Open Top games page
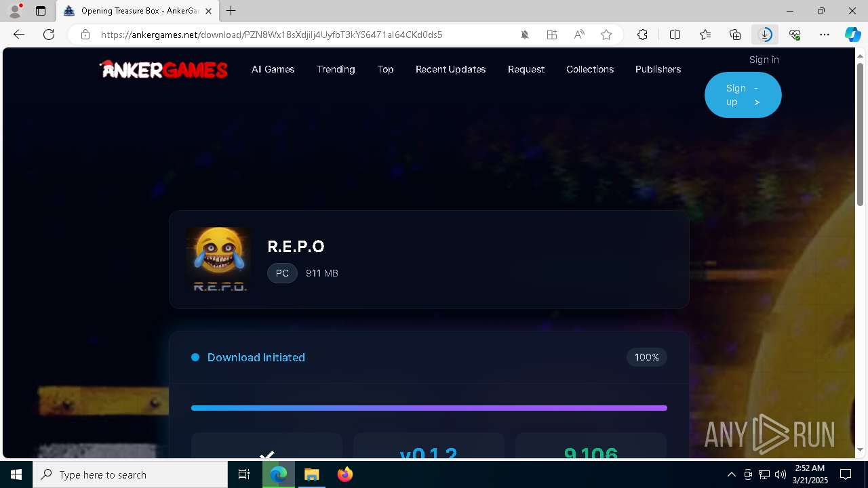 point(385,69)
